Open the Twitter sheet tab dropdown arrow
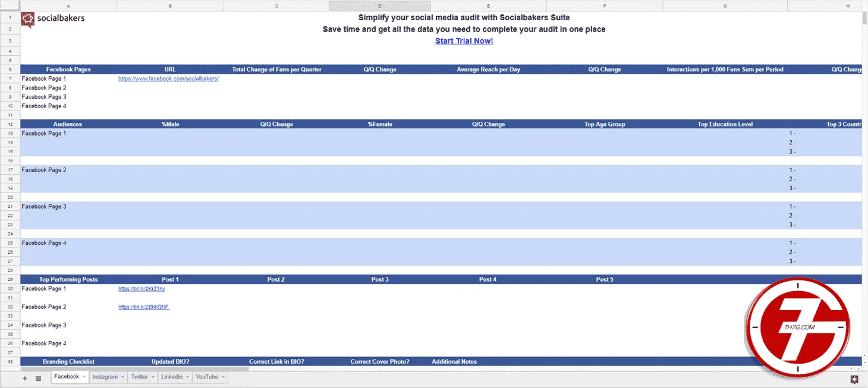This screenshot has height=388, width=868. point(153,377)
